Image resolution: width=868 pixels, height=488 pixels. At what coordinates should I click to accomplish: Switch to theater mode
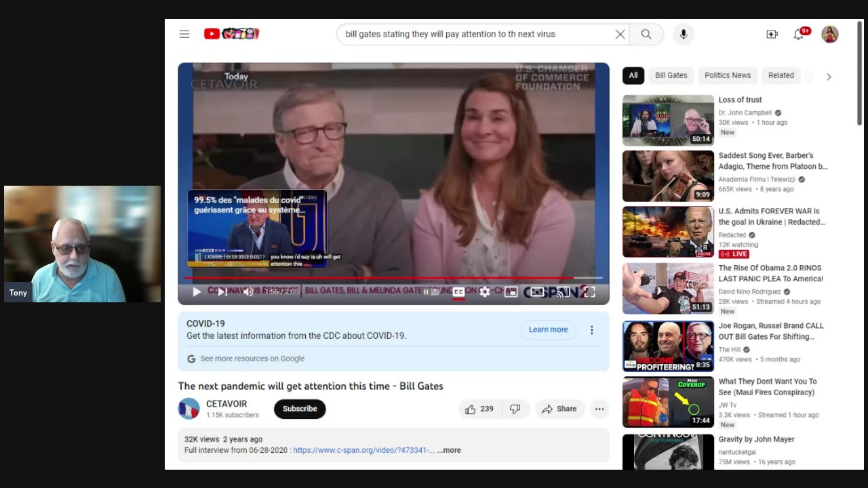click(x=537, y=291)
